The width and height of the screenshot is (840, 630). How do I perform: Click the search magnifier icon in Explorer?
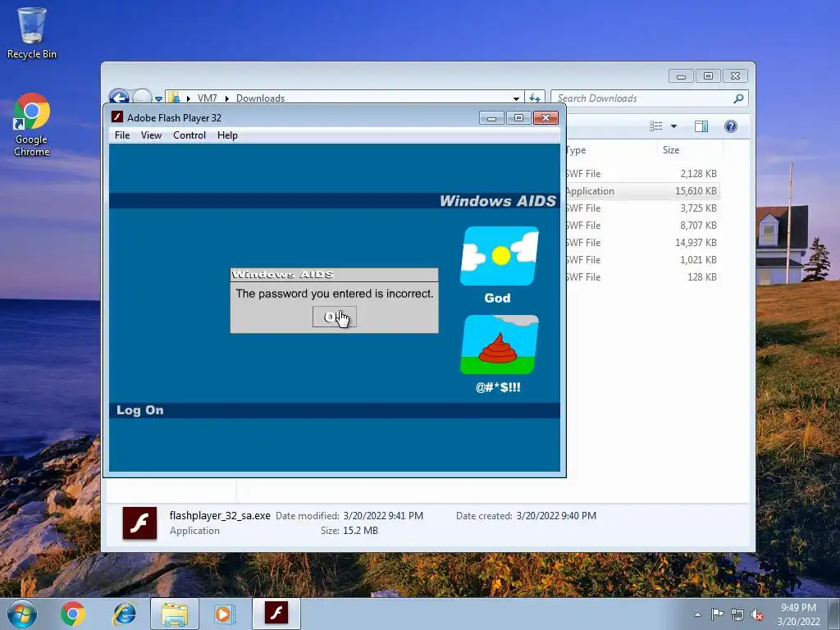tap(739, 98)
